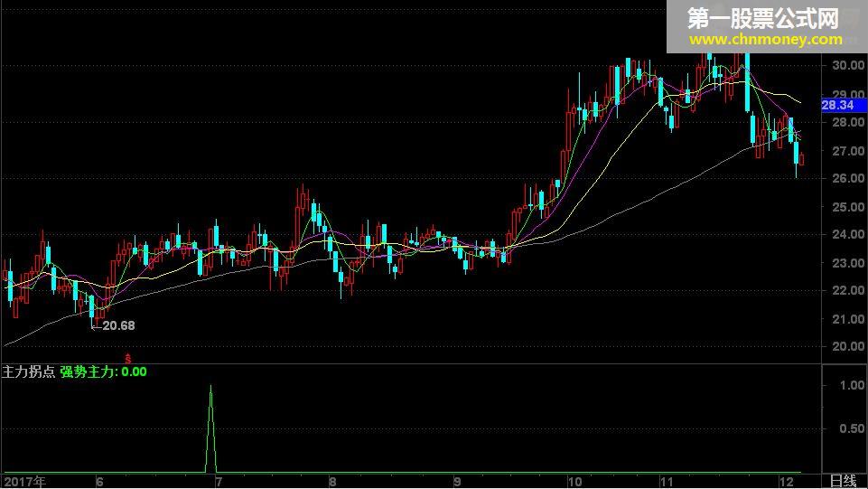The image size is (868, 489).
Task: Click the 28.34 current price tag
Action: coord(844,105)
